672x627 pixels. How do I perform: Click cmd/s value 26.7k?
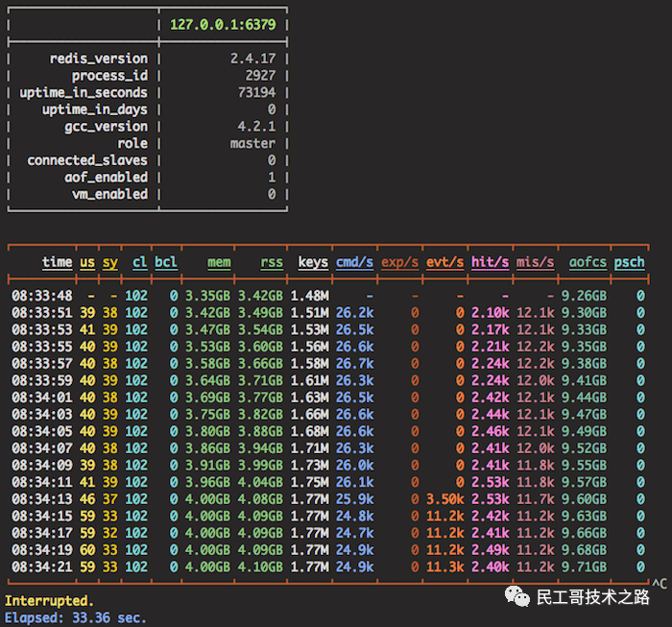click(355, 363)
